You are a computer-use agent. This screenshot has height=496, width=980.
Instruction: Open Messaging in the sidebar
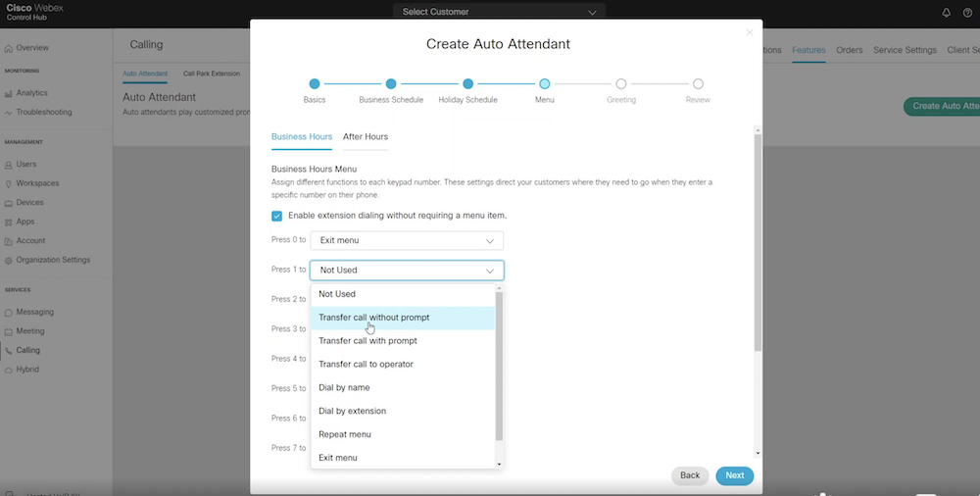coord(35,312)
